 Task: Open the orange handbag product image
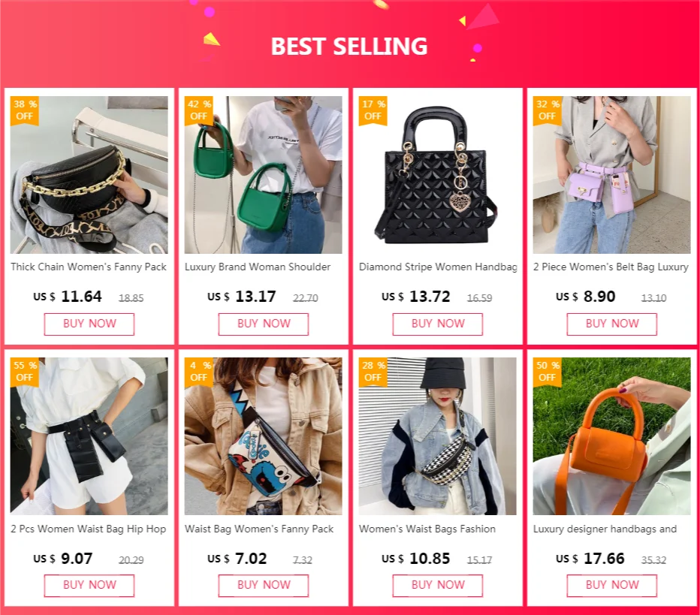pyautogui.click(x=611, y=436)
